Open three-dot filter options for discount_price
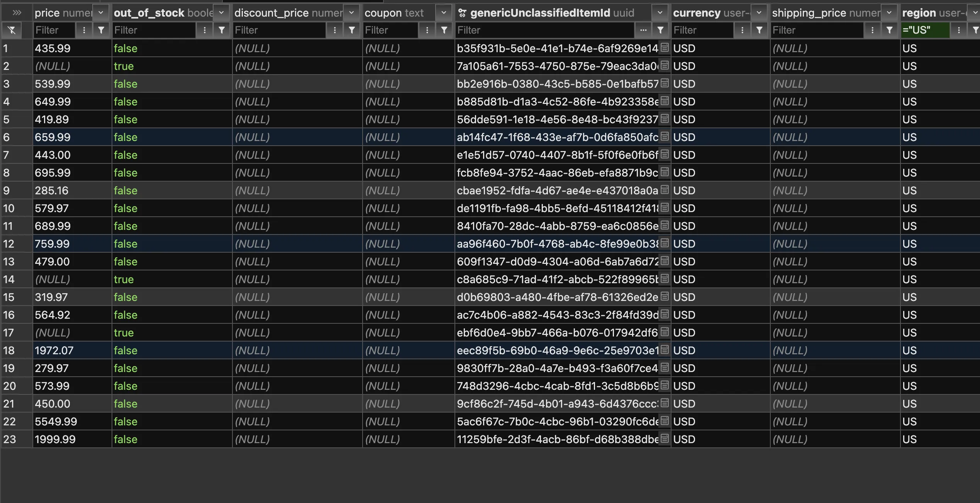This screenshot has height=503, width=980. click(x=335, y=30)
